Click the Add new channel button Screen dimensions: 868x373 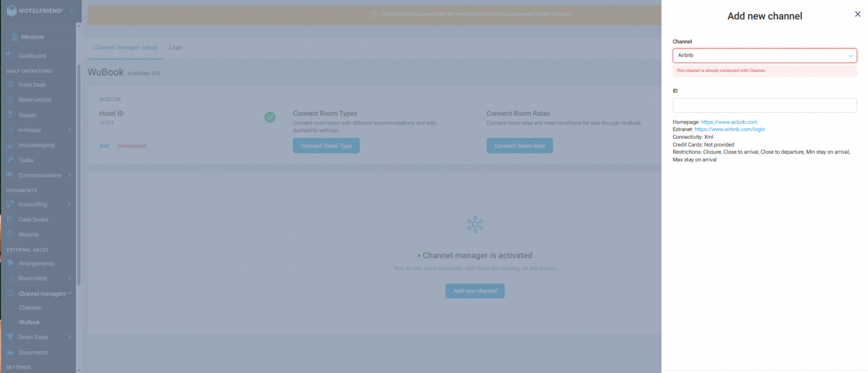click(x=475, y=291)
